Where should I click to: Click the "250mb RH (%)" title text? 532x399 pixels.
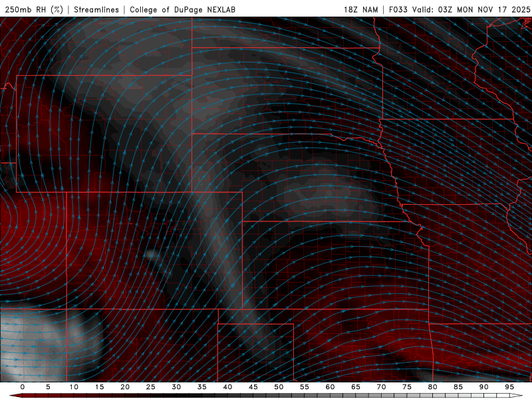[x=34, y=9]
